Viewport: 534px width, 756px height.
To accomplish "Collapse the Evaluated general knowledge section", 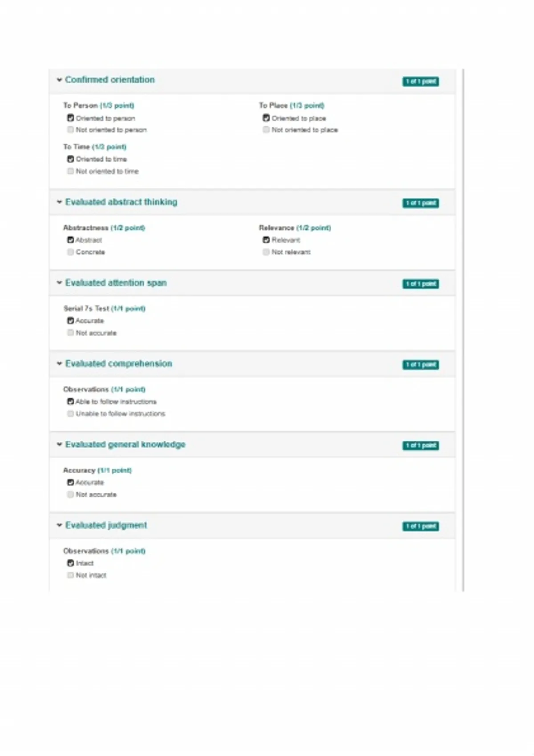I will (x=59, y=445).
